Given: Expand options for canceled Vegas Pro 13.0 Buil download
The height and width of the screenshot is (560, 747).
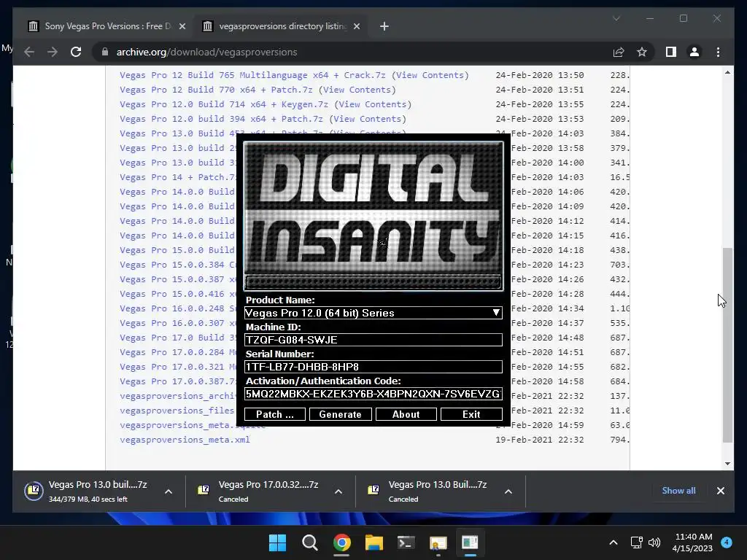Looking at the screenshot, I should tap(508, 491).
